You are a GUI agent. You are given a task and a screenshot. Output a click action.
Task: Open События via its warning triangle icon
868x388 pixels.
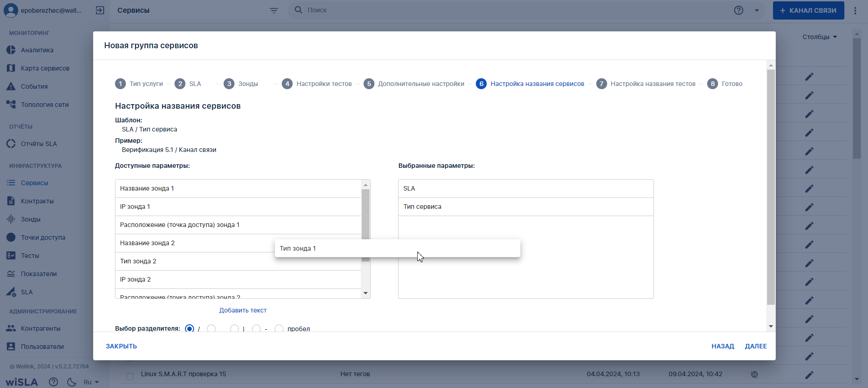[x=11, y=86]
